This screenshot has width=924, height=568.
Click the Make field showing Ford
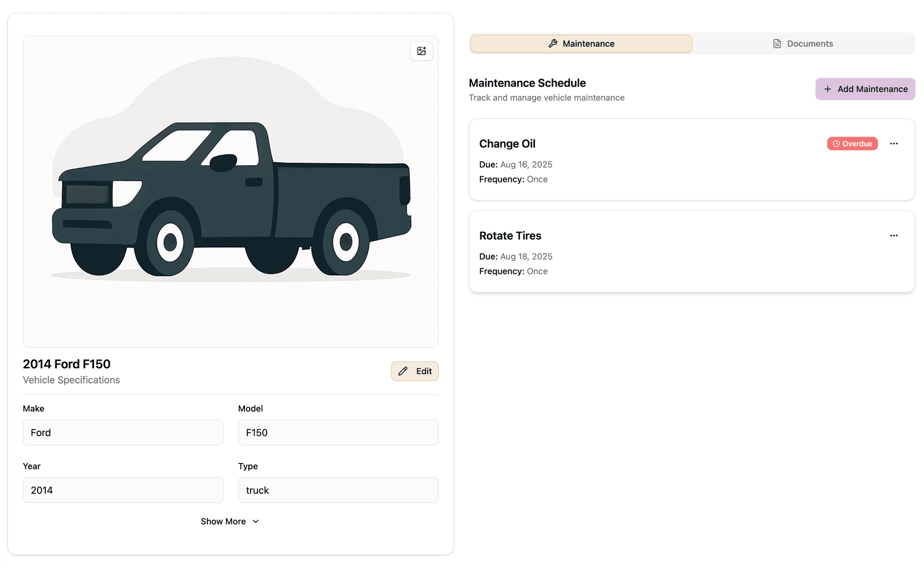click(x=123, y=432)
